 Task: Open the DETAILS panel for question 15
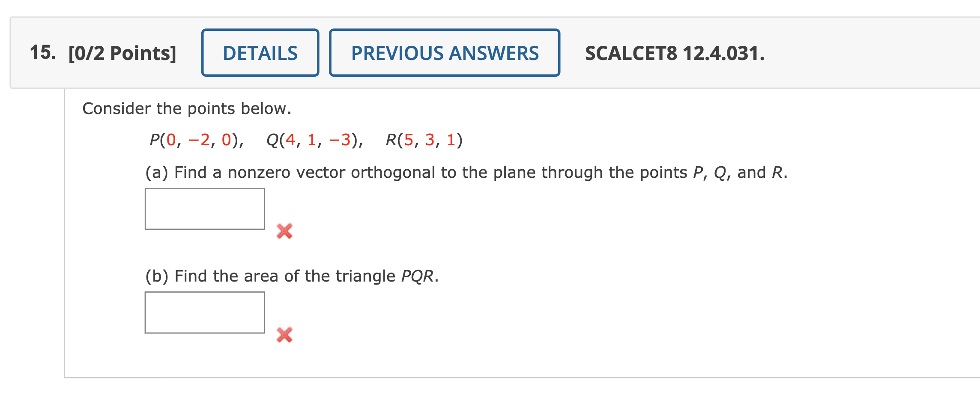[260, 53]
